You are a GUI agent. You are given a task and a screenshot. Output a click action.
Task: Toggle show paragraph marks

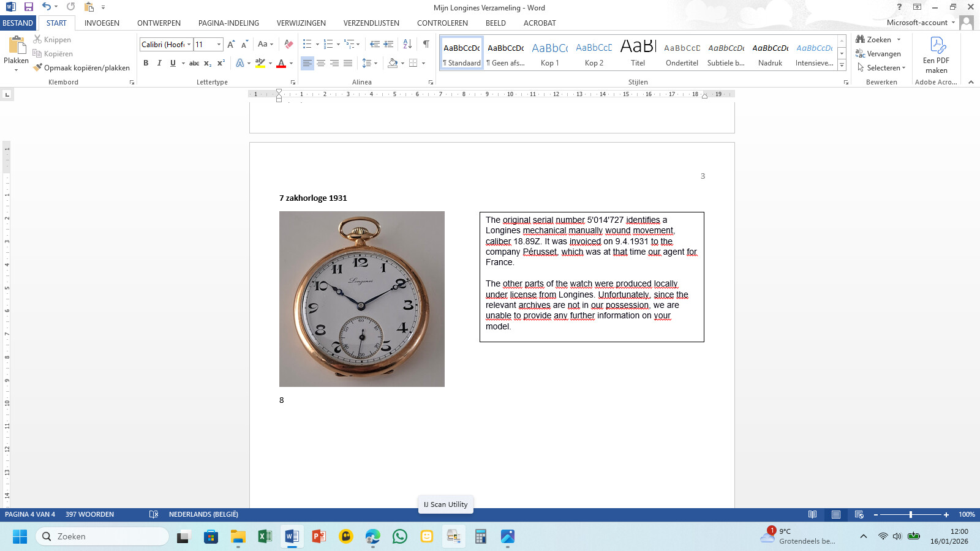point(426,44)
